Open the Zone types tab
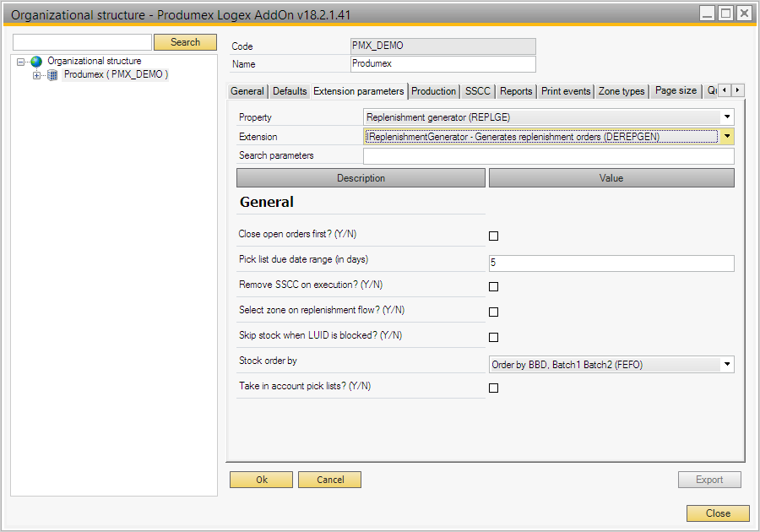 622,91
